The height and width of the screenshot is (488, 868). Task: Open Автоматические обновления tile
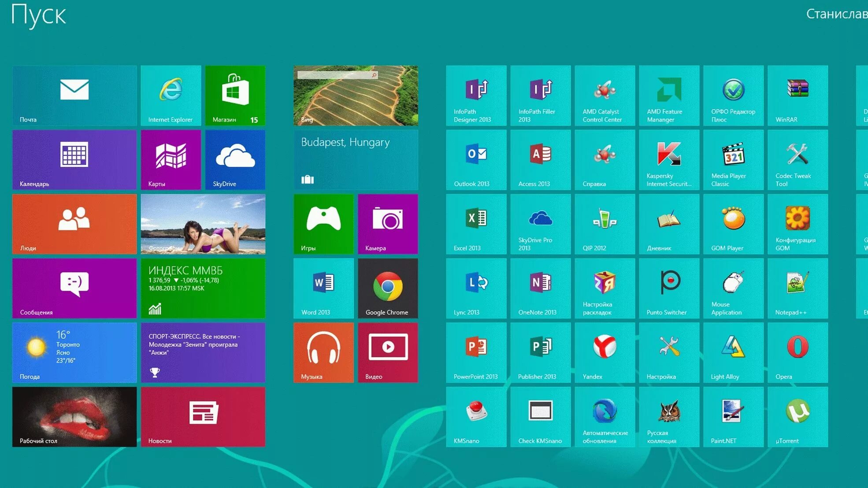click(605, 417)
